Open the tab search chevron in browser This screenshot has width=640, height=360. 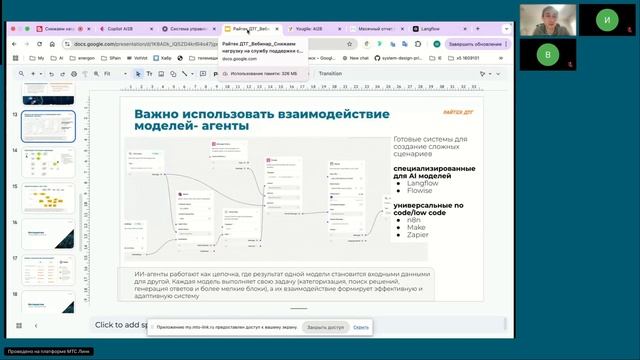click(507, 29)
